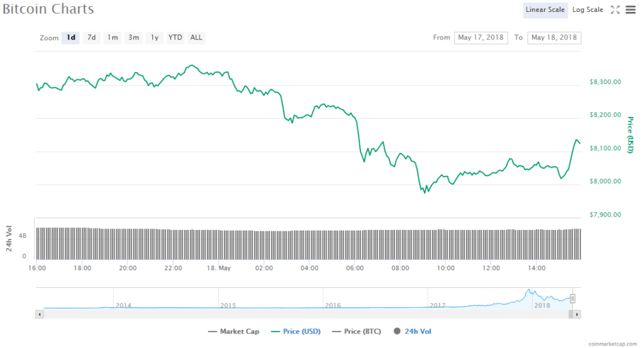The width and height of the screenshot is (644, 348).
Task: Click the To date field
Action: [554, 38]
